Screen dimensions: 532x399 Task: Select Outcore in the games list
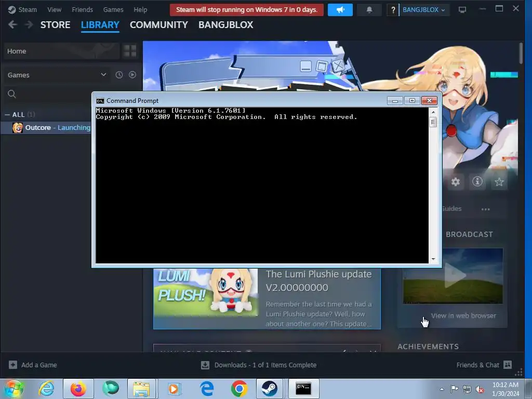[x=46, y=128]
